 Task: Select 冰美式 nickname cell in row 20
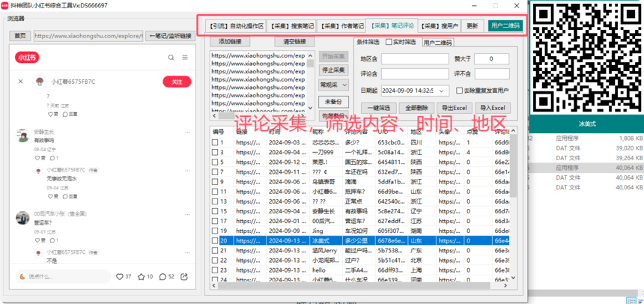(x=326, y=241)
